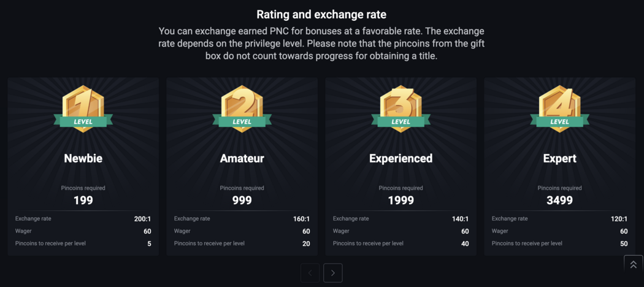This screenshot has width=644, height=287.
Task: Click the Rating and exchange rate heading
Action: point(321,14)
